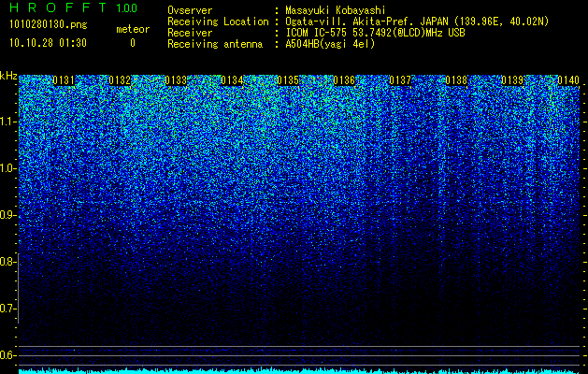Click the HROFFT 1.0.0 title text

74,7
